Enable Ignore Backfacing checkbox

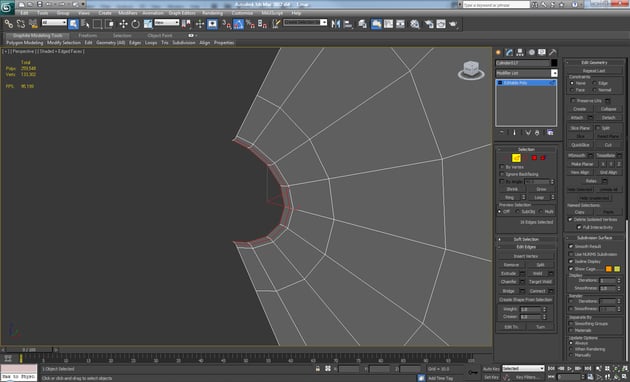[x=501, y=174]
